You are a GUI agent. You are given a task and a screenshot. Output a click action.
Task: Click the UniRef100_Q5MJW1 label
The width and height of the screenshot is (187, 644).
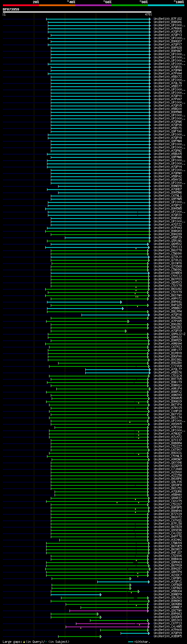[168, 241]
